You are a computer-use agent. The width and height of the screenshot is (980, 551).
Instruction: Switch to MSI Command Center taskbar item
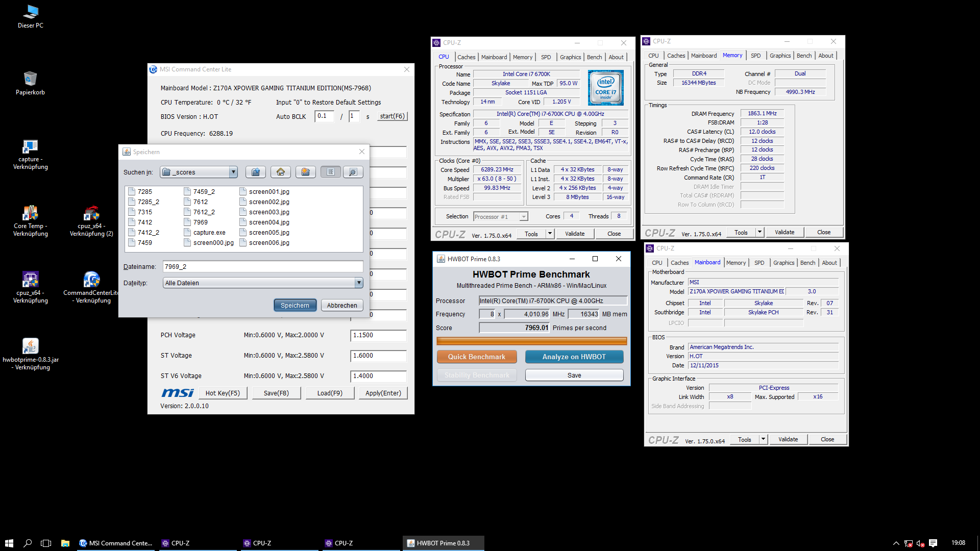116,543
